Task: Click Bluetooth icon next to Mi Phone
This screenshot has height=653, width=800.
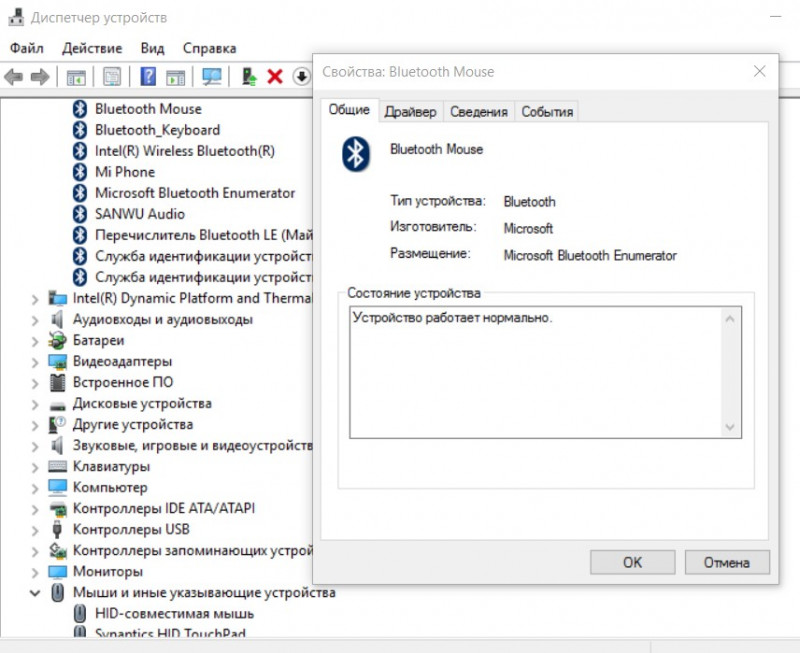Action: coord(80,172)
